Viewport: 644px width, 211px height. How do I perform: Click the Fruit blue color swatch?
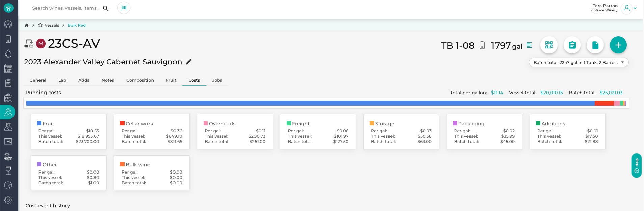(x=39, y=123)
